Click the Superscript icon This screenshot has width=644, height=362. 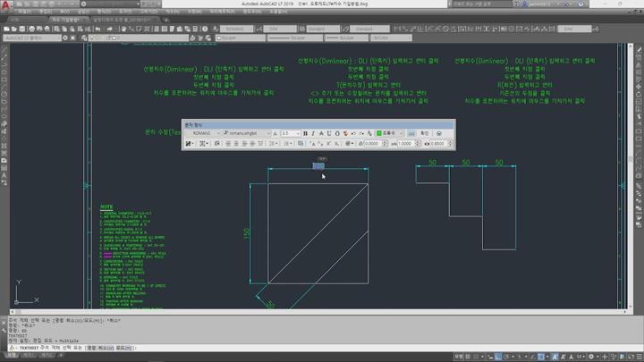(x=328, y=144)
